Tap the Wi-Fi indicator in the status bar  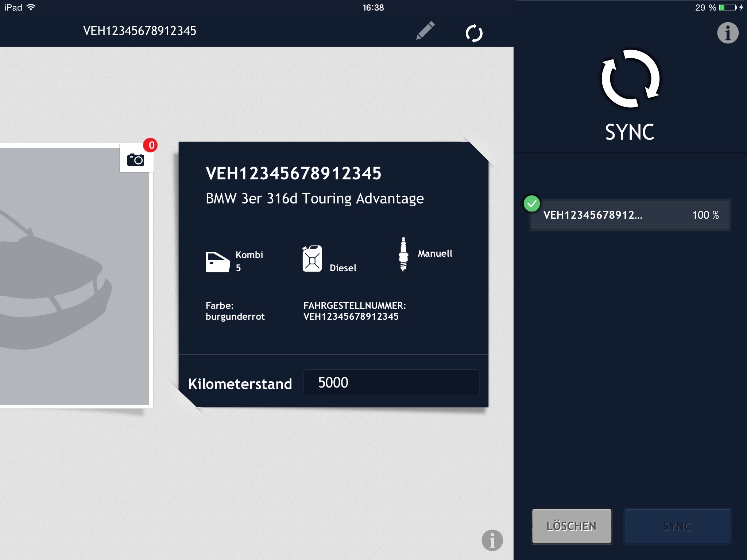(31, 7)
